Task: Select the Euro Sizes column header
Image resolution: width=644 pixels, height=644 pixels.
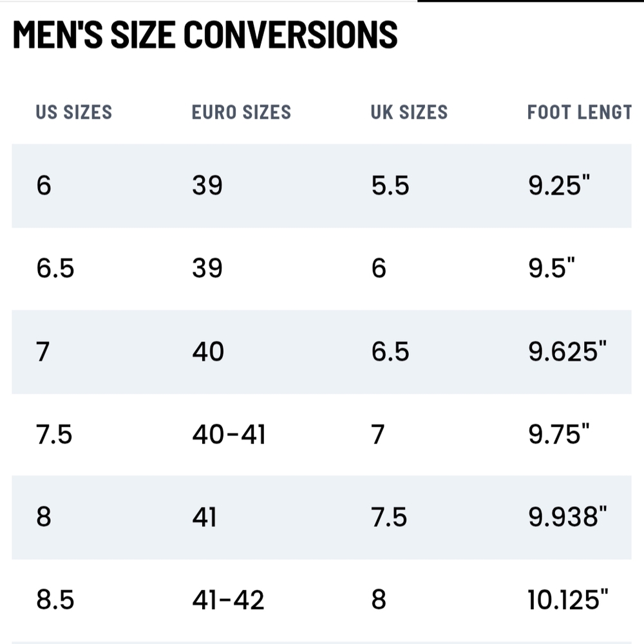Action: point(241,112)
